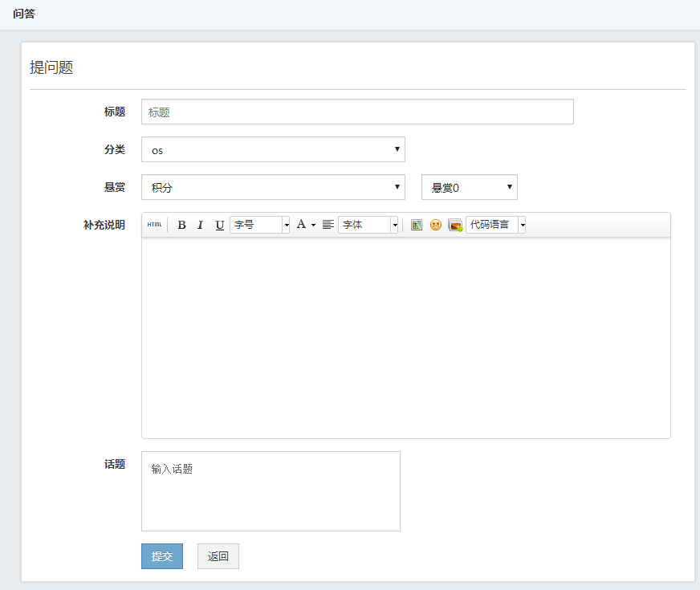Click inside the 补充说明 editor text area
Screen dimensions: 700x590
coord(406,337)
